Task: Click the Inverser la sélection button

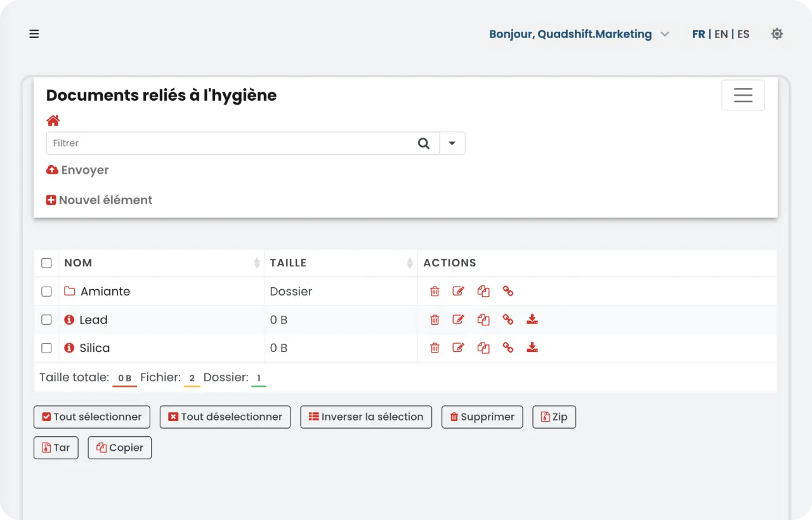Action: [x=366, y=417]
